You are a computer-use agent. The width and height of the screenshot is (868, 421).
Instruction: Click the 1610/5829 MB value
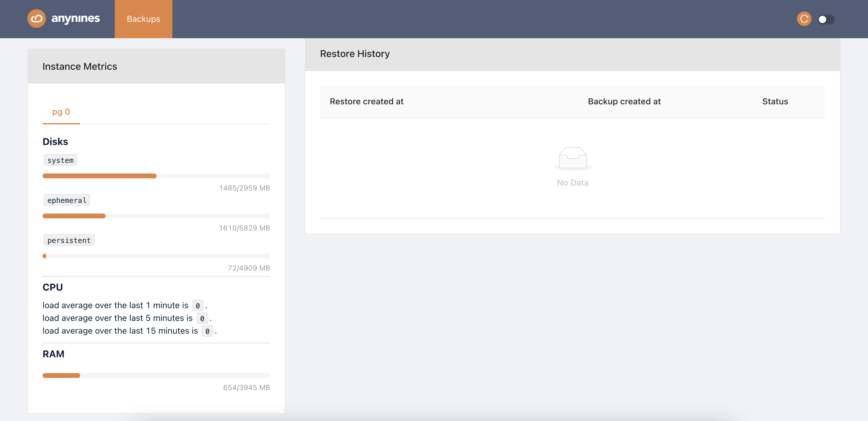point(245,228)
